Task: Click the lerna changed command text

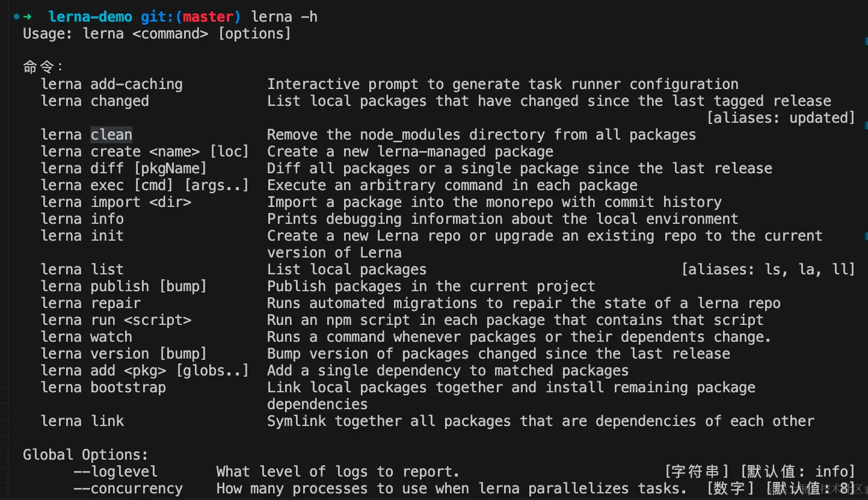Action: pyautogui.click(x=94, y=101)
